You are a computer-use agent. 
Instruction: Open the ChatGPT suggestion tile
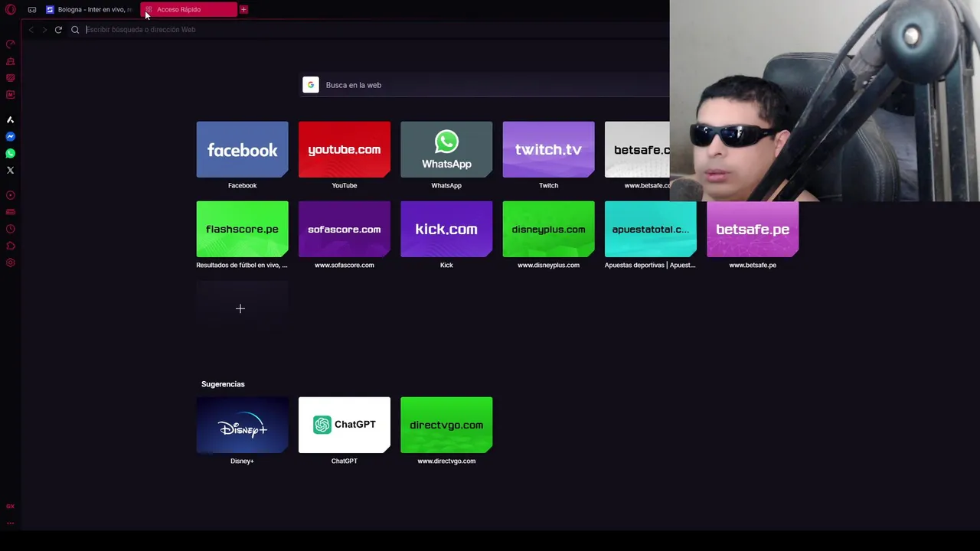click(x=345, y=425)
